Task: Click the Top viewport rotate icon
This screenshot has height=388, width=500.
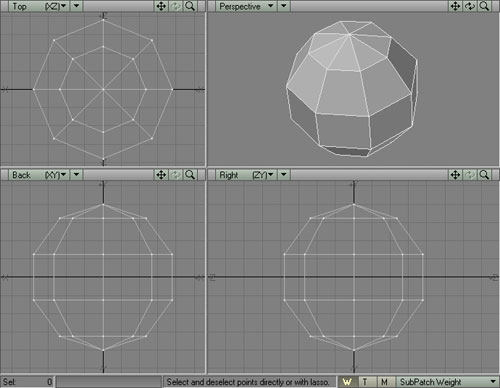Action: pos(176,6)
